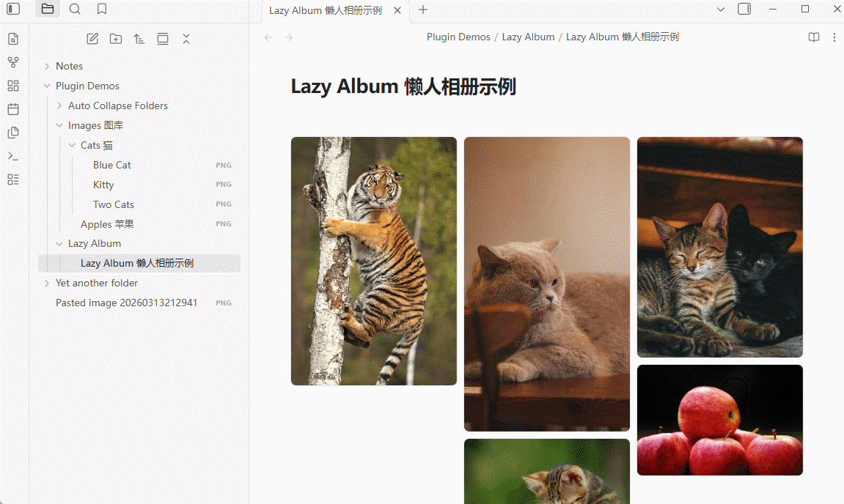Open more options three-dot menu
The width and height of the screenshot is (844, 504).
(x=834, y=37)
